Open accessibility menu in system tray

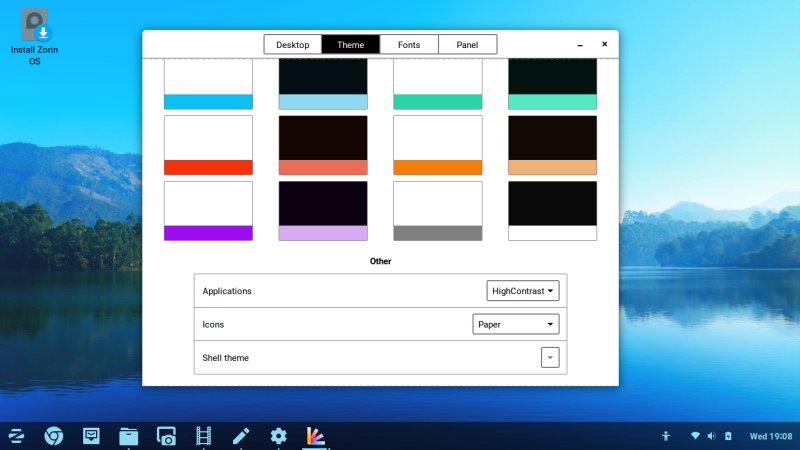click(666, 436)
